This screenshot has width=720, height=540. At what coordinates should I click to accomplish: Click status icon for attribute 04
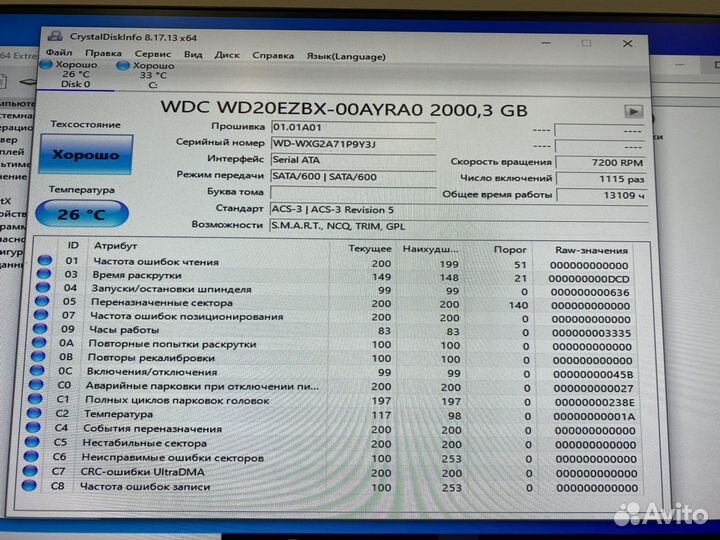click(43, 287)
